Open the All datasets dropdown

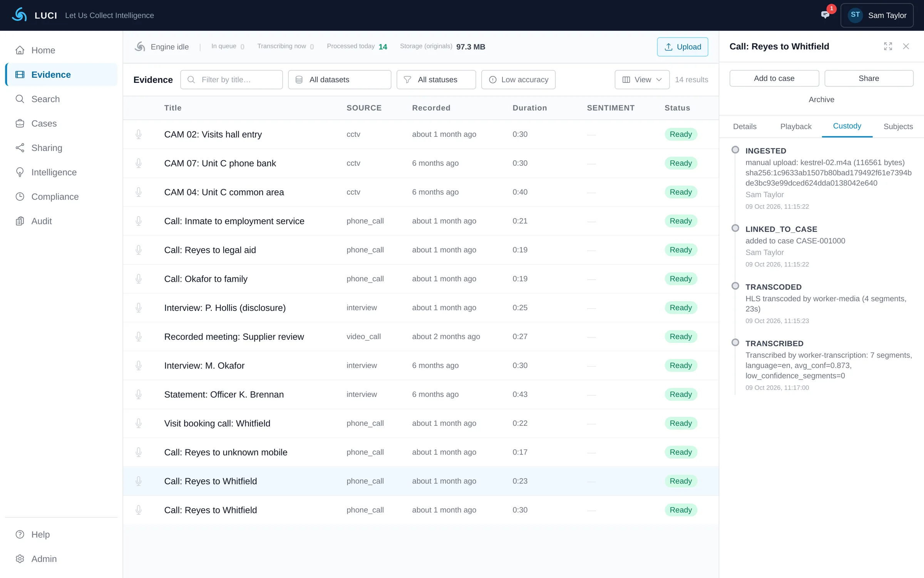[340, 80]
